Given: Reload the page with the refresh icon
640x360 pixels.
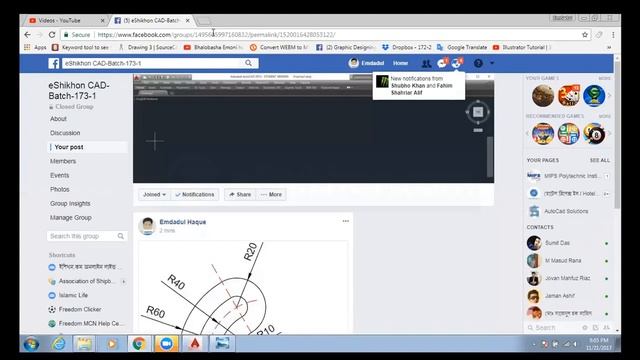Looking at the screenshot, I should coord(52,35).
